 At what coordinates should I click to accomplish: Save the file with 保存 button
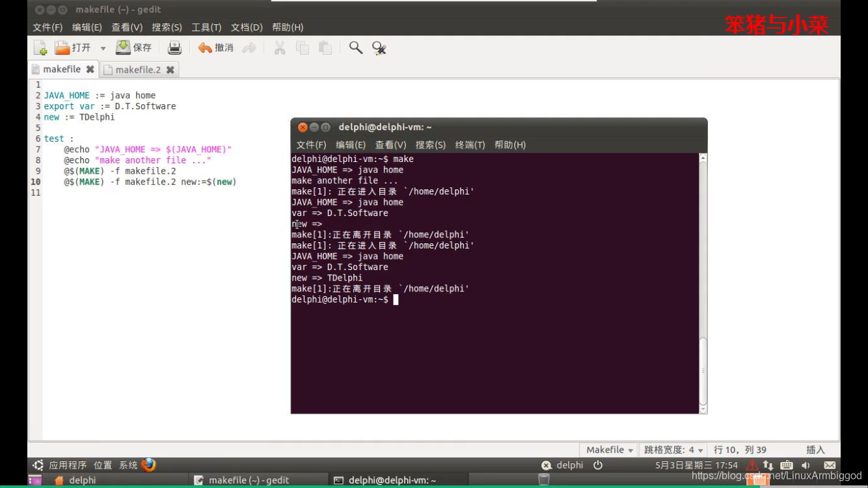click(133, 47)
